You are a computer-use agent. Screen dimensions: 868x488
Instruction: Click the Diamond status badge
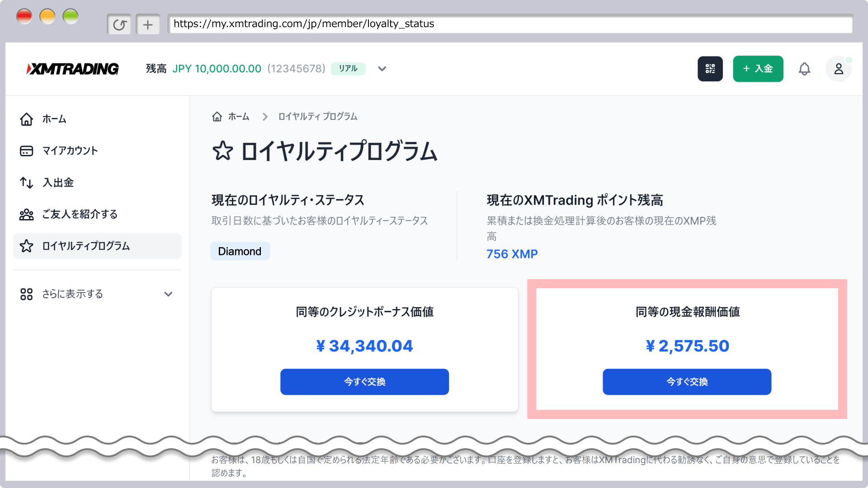240,251
